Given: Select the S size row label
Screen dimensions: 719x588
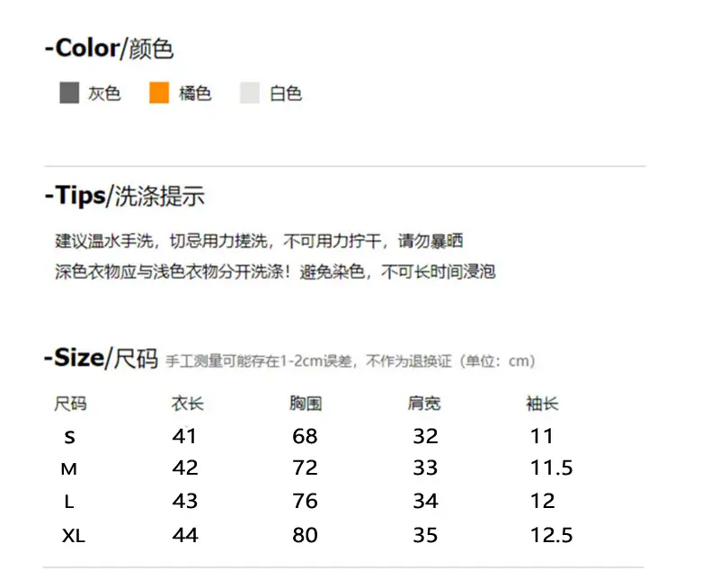Looking at the screenshot, I should click(69, 437).
